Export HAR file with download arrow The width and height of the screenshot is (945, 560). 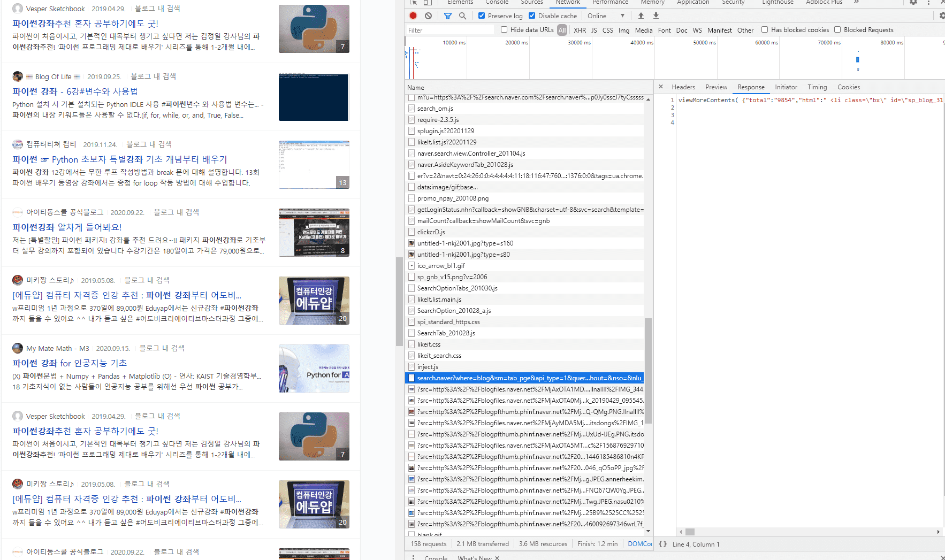click(656, 16)
